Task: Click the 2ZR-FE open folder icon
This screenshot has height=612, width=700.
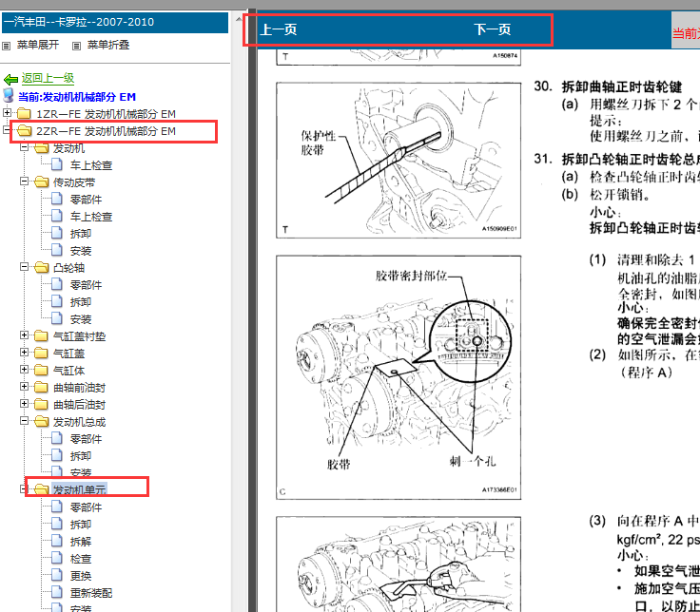Action: point(24,131)
